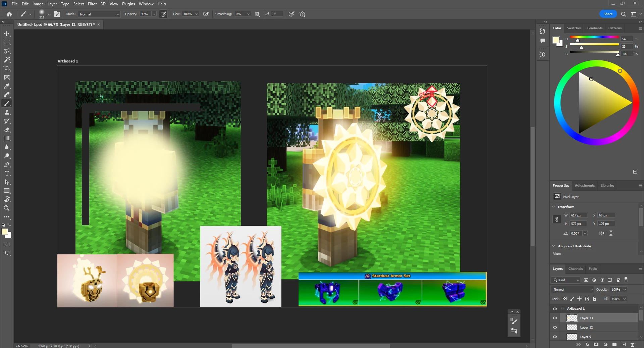
Task: Switch to the Swatches tab
Action: tap(574, 28)
